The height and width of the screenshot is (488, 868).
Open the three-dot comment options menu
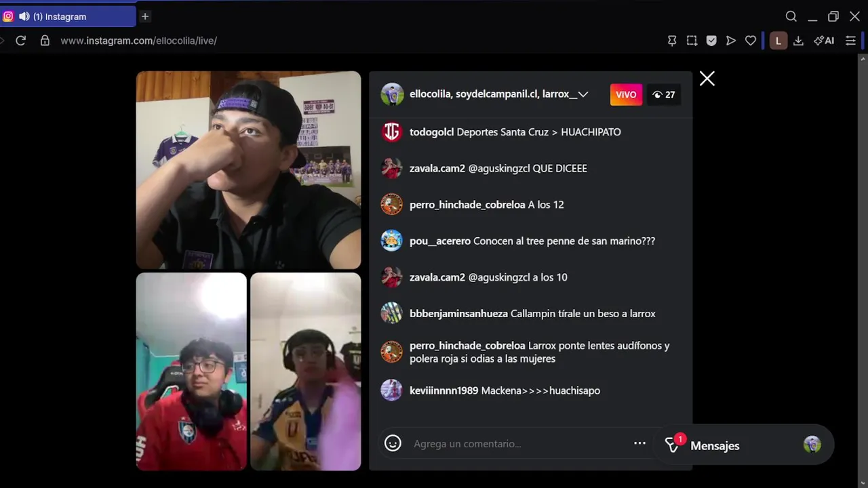(x=639, y=443)
